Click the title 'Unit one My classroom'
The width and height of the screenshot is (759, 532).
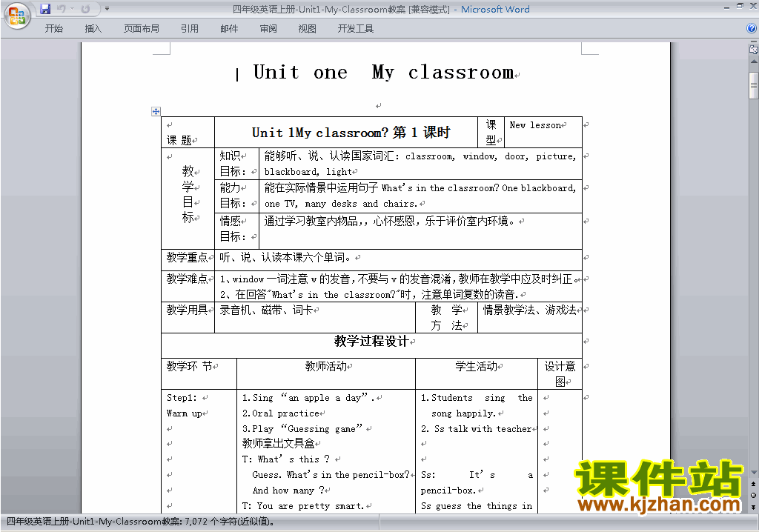383,73
